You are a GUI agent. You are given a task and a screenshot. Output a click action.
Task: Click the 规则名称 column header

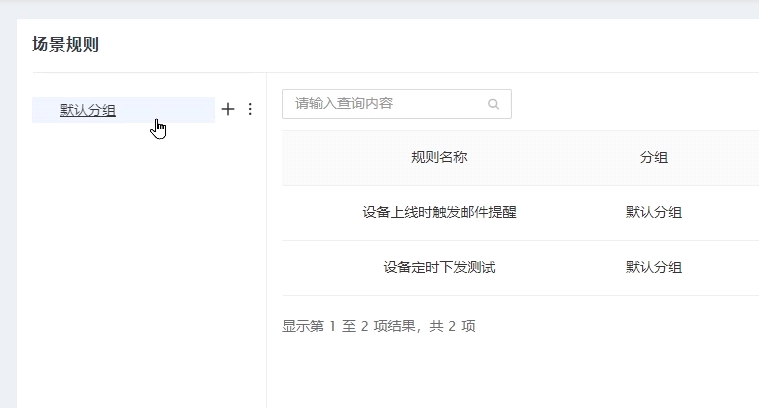439,157
